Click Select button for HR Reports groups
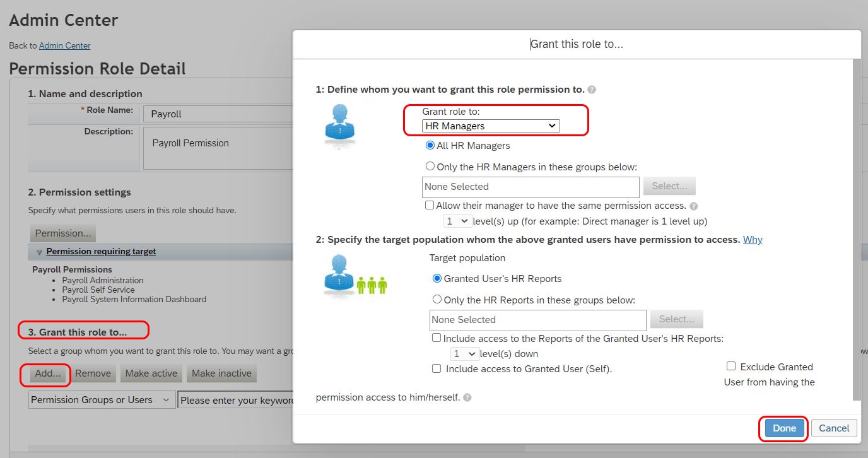The height and width of the screenshot is (458, 868). coord(676,319)
